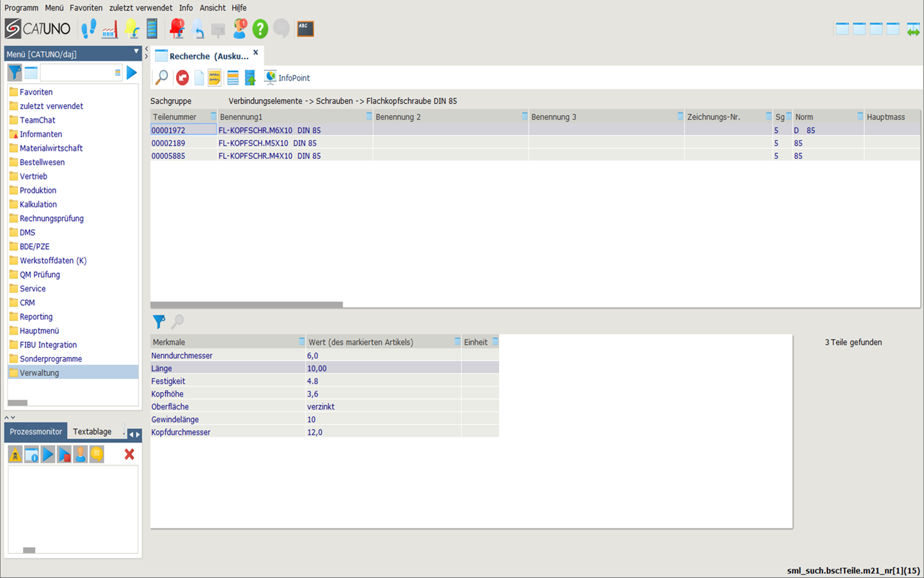Click the magnifier search icon in Recherche toolbar

point(162,78)
